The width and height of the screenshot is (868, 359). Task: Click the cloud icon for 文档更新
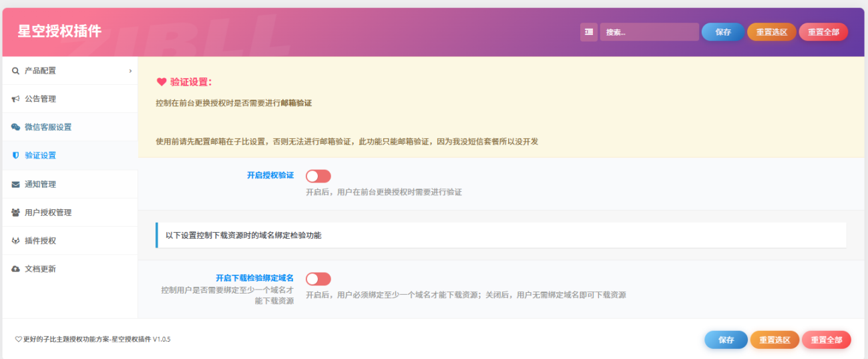pos(15,269)
